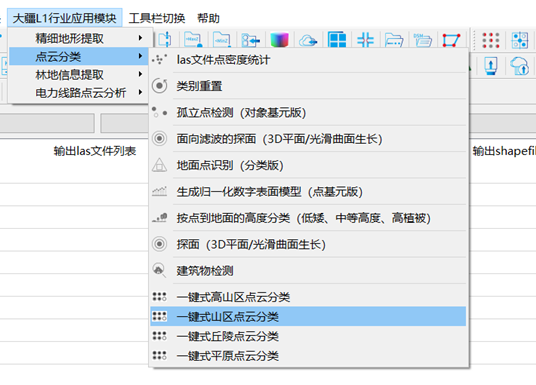Click the 建筑物检测 magnifier icon
The height and width of the screenshot is (385, 536).
pos(159,270)
